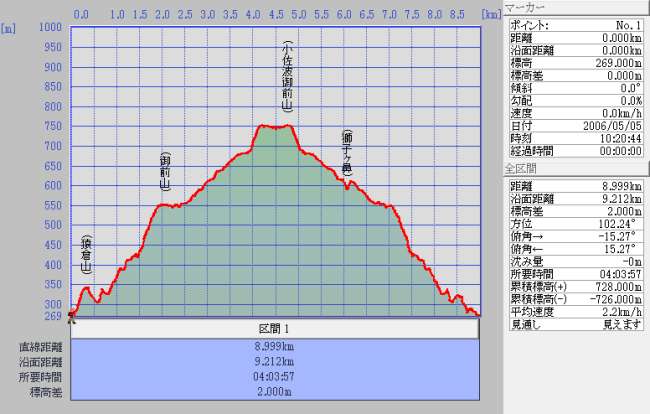Click the [km] unit label on axis

pos(489,16)
